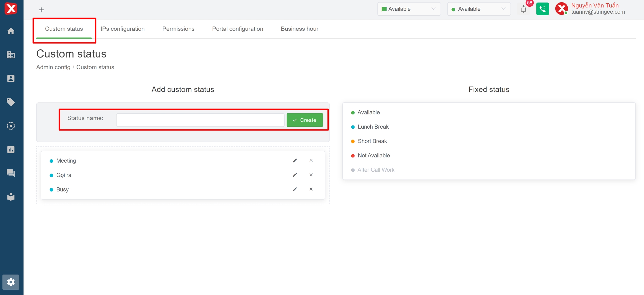This screenshot has width=644, height=295.
Task: Click the notification bell icon
Action: pos(523,9)
